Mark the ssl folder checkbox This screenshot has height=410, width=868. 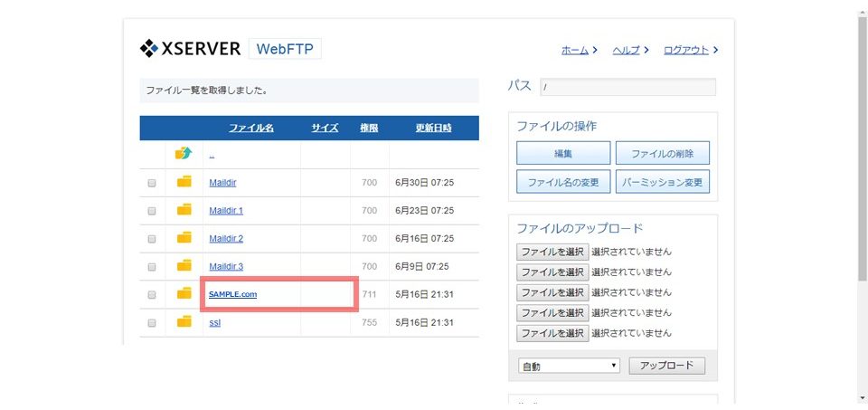pyautogui.click(x=152, y=323)
